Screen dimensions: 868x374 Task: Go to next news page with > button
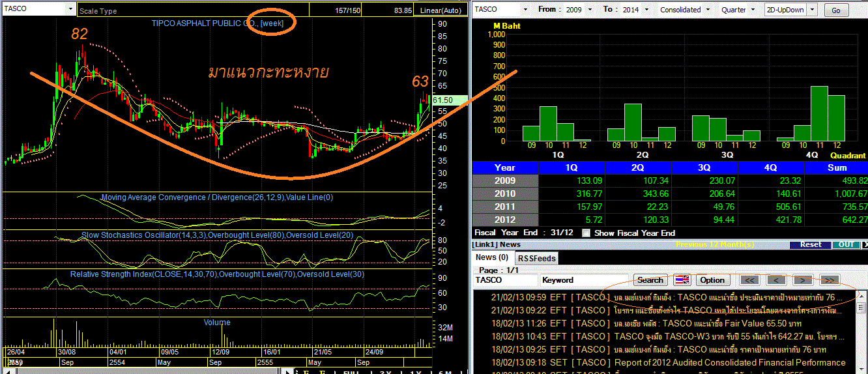pyautogui.click(x=803, y=280)
